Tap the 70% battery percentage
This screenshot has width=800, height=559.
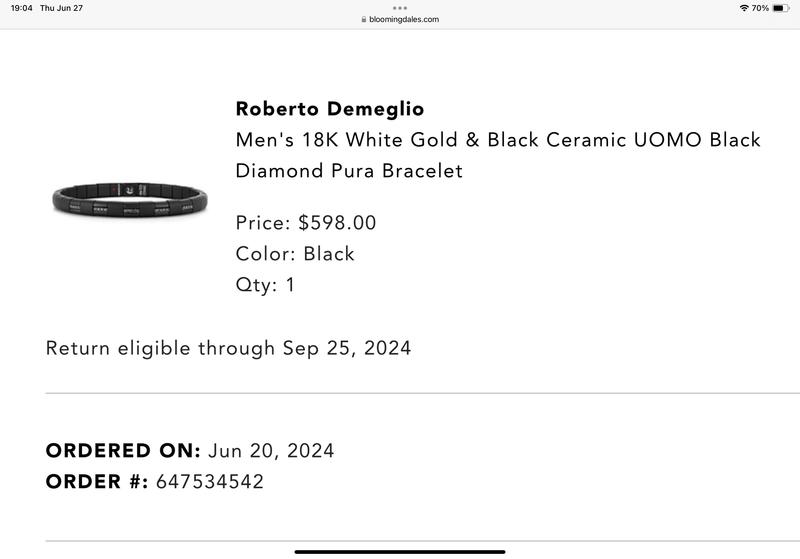coord(760,8)
